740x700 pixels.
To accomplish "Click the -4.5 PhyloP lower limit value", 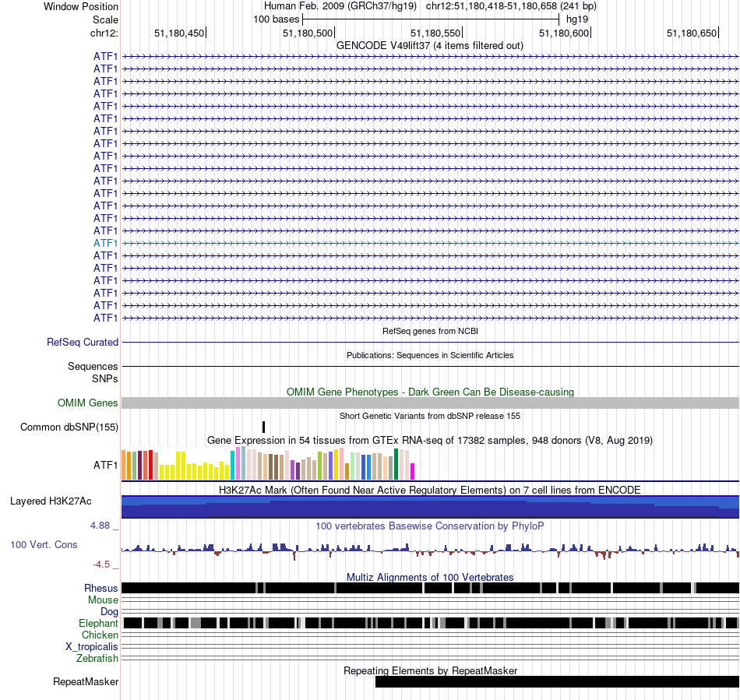I will click(x=101, y=565).
